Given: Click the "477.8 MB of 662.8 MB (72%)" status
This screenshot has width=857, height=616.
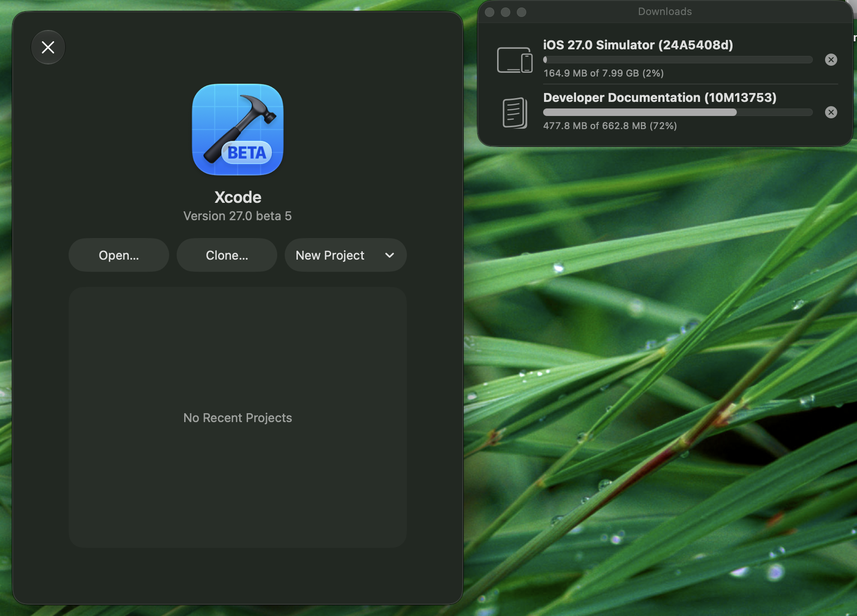Looking at the screenshot, I should [610, 126].
